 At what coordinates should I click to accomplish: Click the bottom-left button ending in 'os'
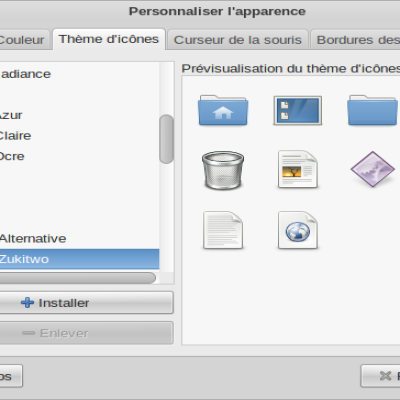coord(11,376)
